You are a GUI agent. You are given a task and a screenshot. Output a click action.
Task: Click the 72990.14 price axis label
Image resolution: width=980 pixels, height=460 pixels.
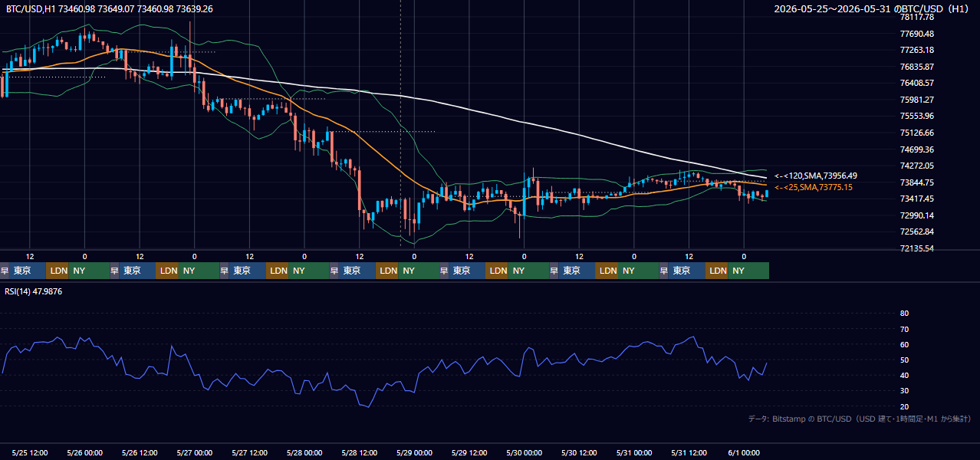pos(917,215)
